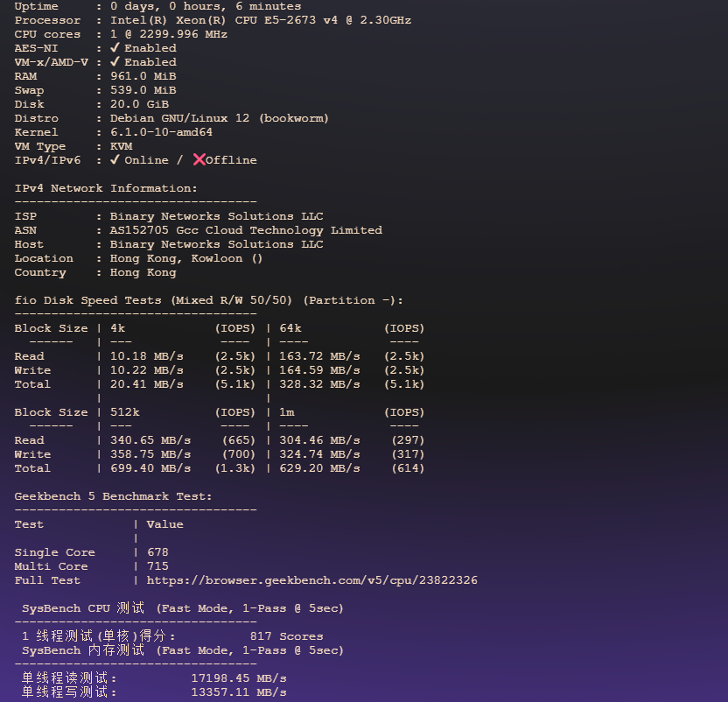The width and height of the screenshot is (728, 702).
Task: Click the IPv4 Online checkmark
Action: pyautogui.click(x=115, y=160)
